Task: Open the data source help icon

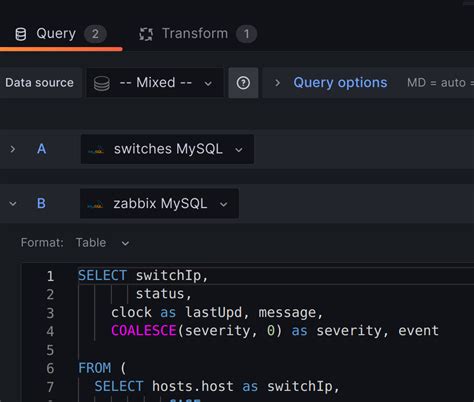Action: [x=243, y=83]
